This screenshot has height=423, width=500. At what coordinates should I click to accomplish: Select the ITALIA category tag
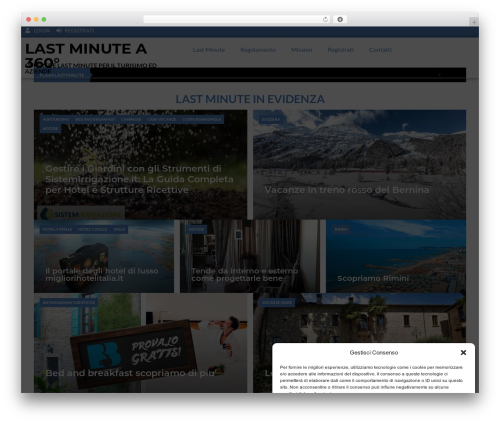tap(119, 229)
